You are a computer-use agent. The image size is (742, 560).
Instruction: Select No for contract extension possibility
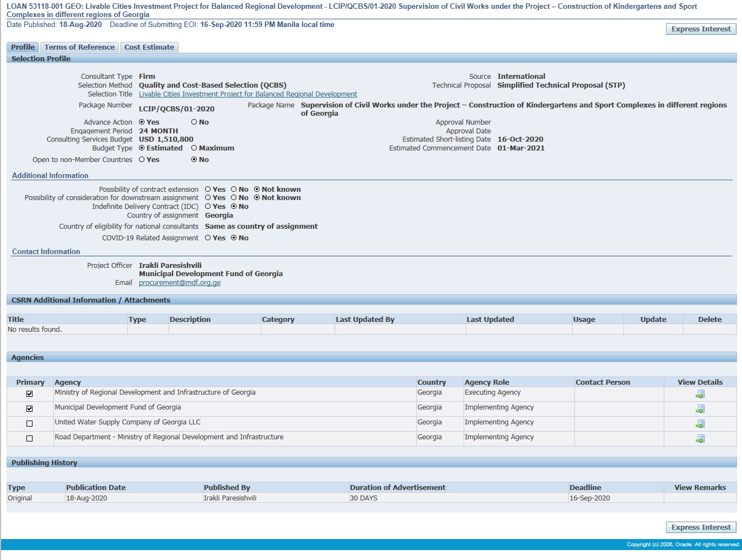234,190
